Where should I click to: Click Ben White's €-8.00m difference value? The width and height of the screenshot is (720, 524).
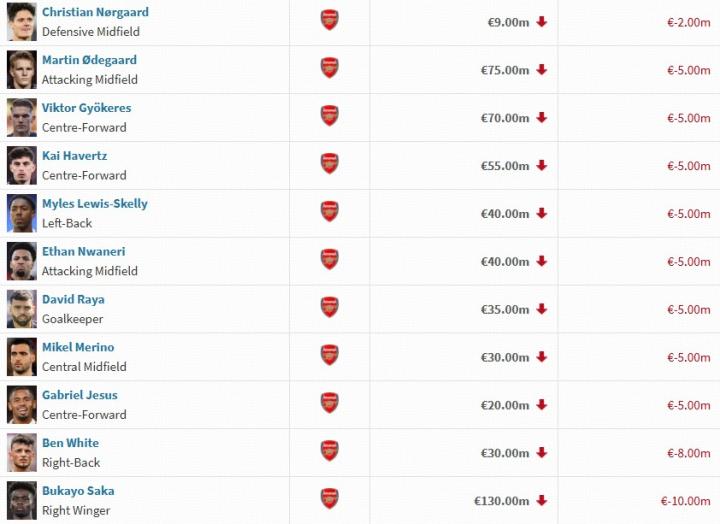click(688, 454)
